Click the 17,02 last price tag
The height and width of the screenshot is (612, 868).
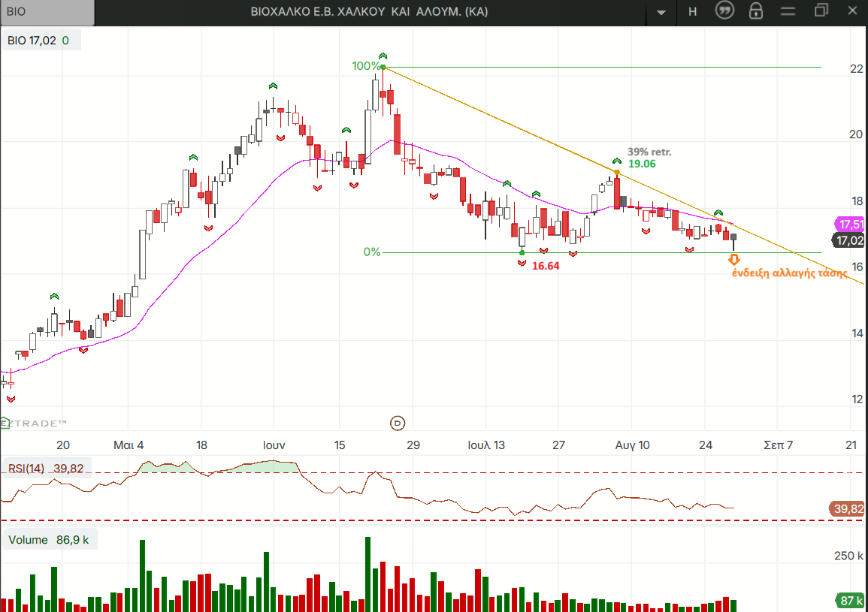click(x=848, y=240)
